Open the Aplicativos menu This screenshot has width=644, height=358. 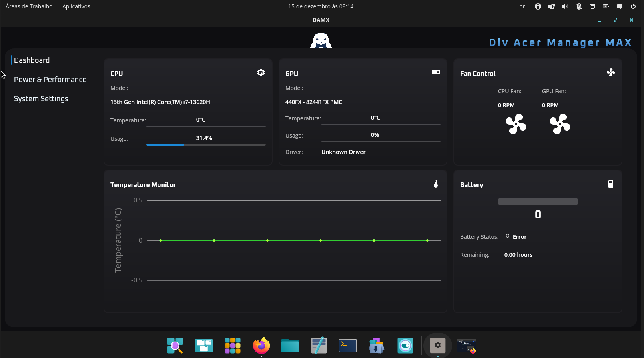[76, 6]
